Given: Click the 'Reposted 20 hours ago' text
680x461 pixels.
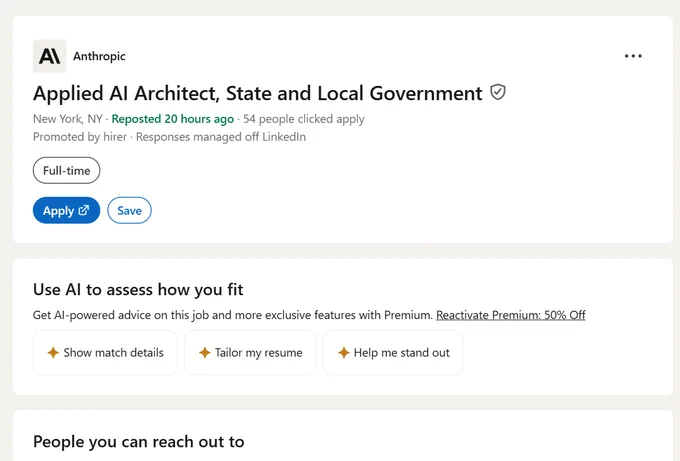Looking at the screenshot, I should coord(173,119).
